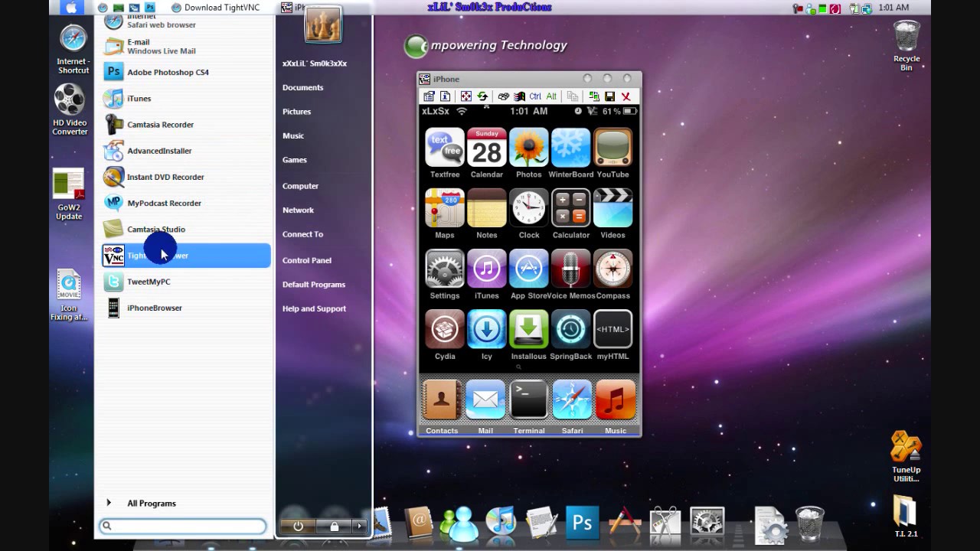
Task: Open the iPhone Calendar app
Action: [x=487, y=147]
